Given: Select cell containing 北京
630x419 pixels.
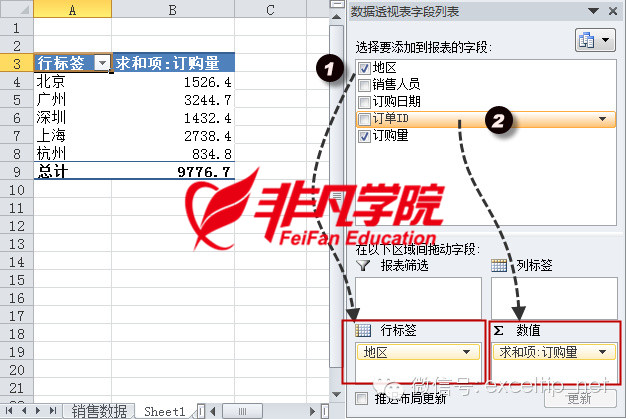Looking at the screenshot, I should (72, 82).
